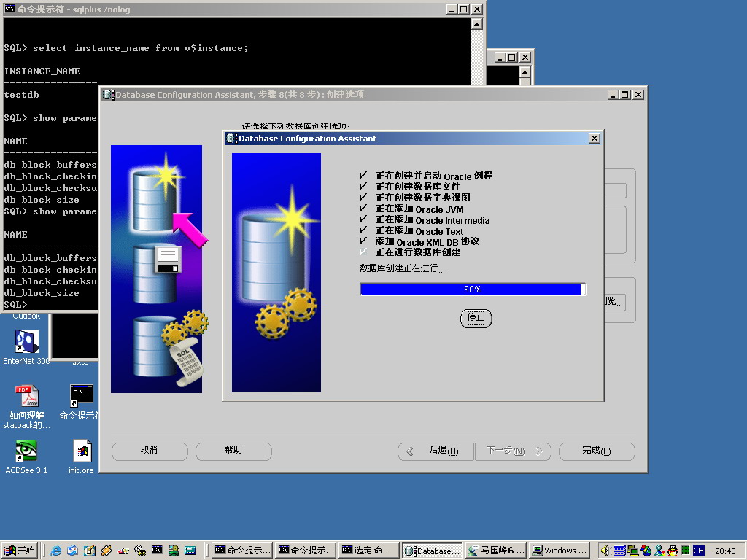Click the 'testdb' output in sqlplus window
The height and width of the screenshot is (560, 747).
pyautogui.click(x=21, y=95)
